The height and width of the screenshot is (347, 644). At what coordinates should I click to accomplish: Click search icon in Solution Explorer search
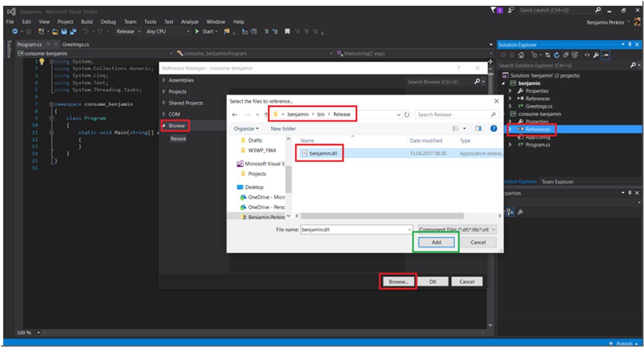633,65
